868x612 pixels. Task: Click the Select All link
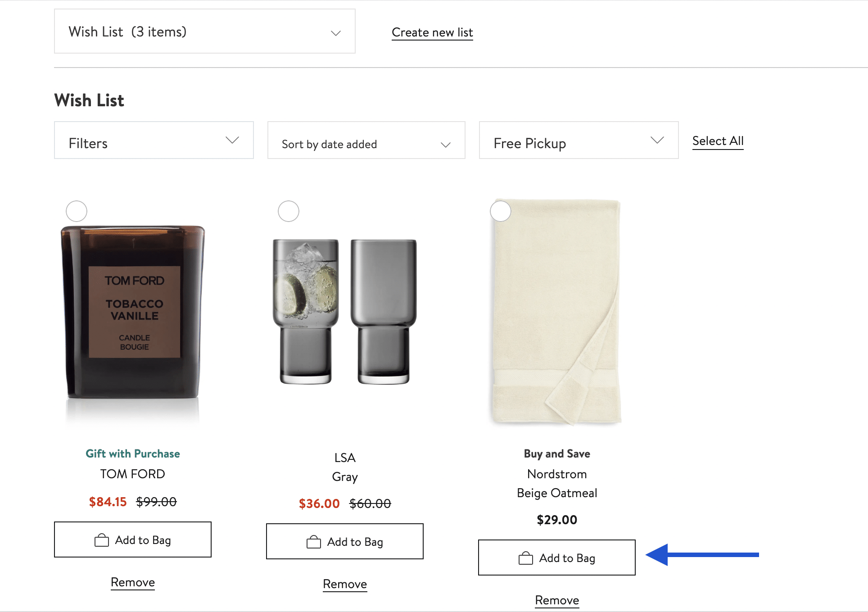(x=718, y=141)
